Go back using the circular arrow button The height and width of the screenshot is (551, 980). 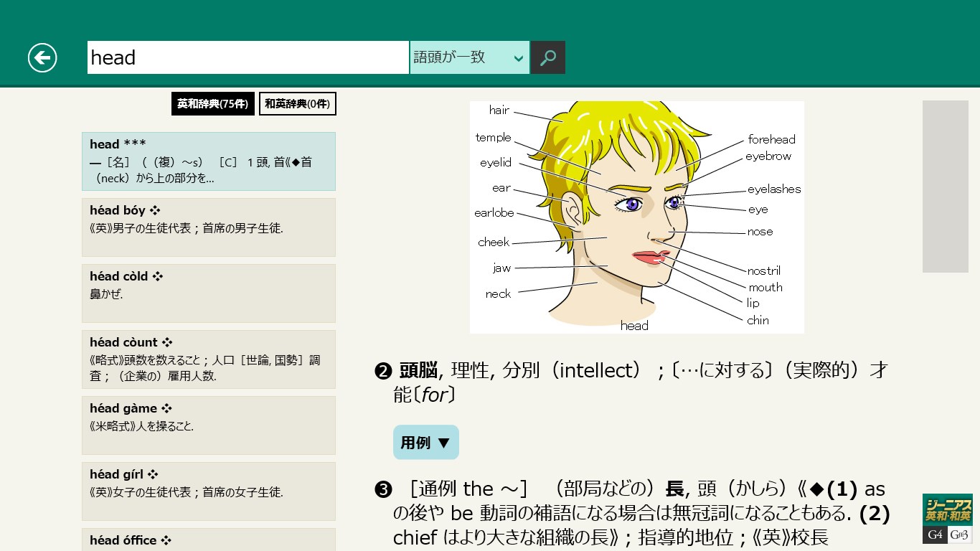pyautogui.click(x=42, y=57)
